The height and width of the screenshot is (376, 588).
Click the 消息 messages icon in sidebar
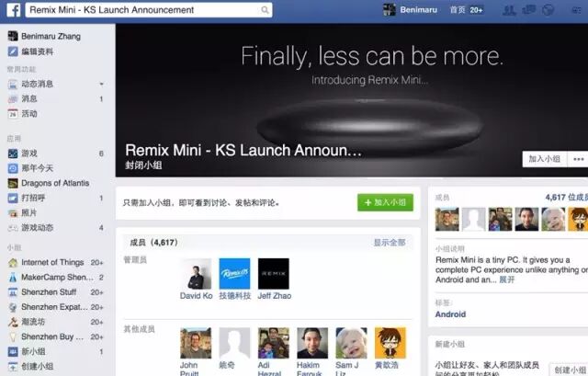(13, 98)
